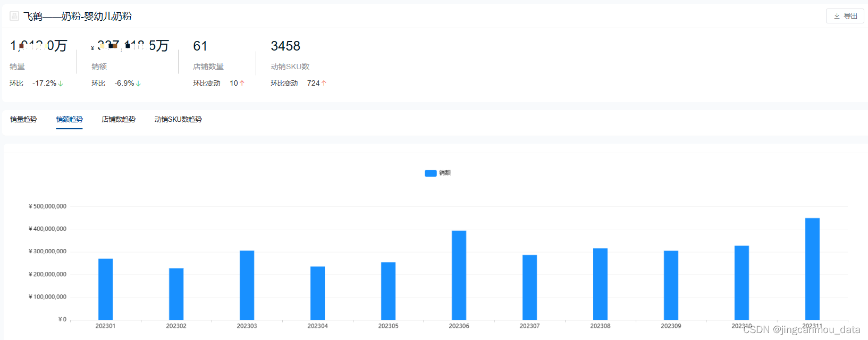
Task: Click the ¥500,000,000 axis label
Action: (48, 206)
